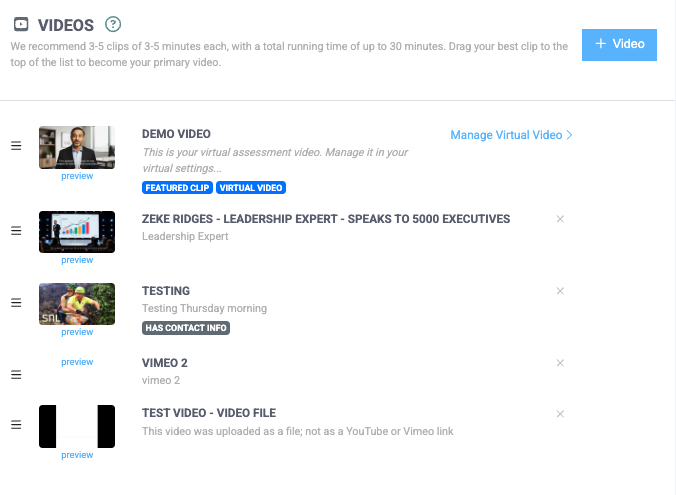Click the 'uploaded as a file' description text
The height and width of the screenshot is (495, 676).
tap(297, 431)
